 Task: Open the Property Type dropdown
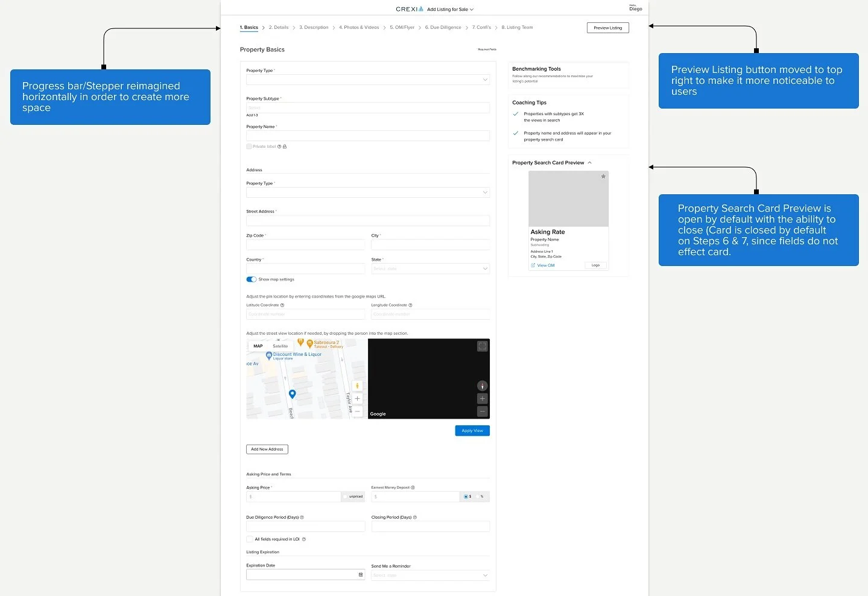(x=367, y=79)
